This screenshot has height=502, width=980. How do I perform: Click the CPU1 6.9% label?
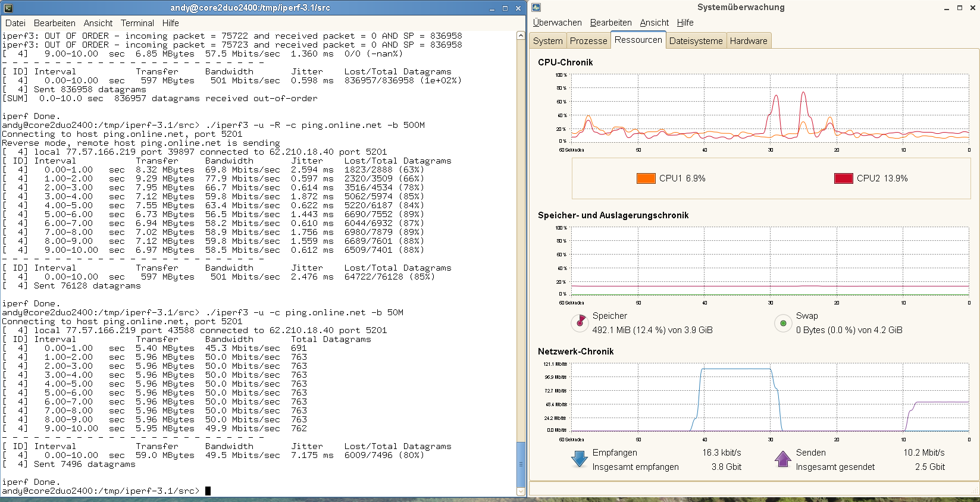pos(682,178)
